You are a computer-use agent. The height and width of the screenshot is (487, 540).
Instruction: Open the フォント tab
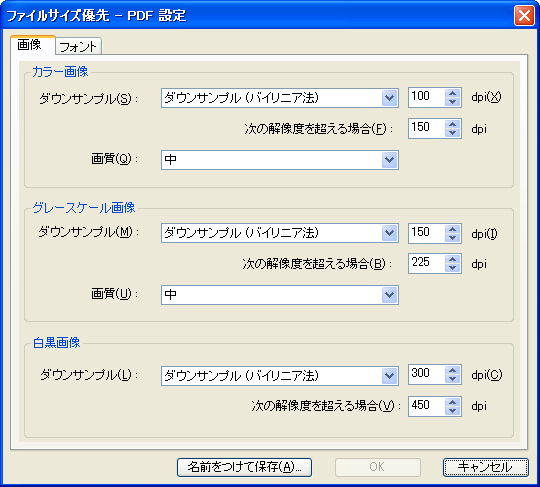click(78, 46)
